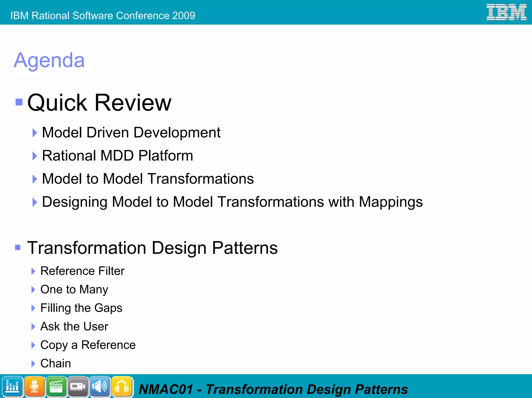Click the IBM Rational Software Conference 2009 header text

tap(103, 16)
